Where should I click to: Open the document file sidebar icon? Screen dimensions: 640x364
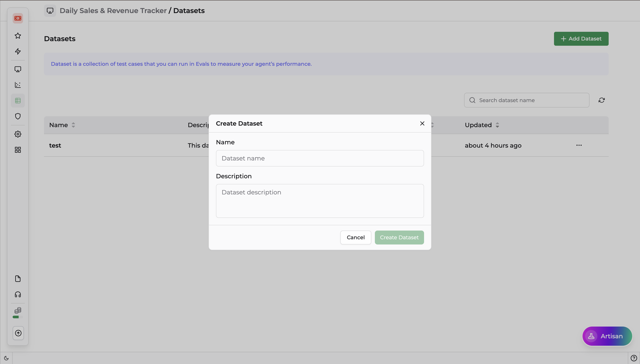tap(18, 279)
